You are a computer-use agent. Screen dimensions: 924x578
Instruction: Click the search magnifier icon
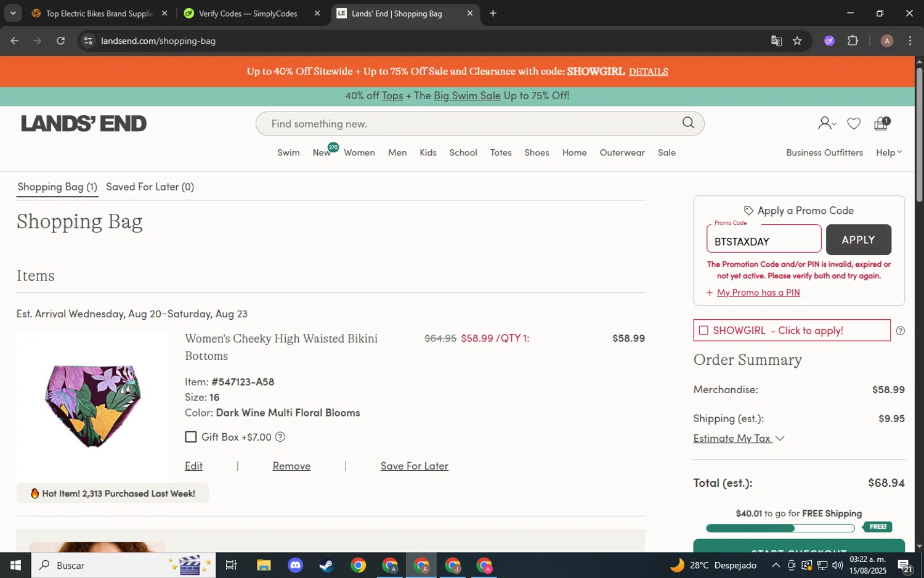tap(688, 123)
